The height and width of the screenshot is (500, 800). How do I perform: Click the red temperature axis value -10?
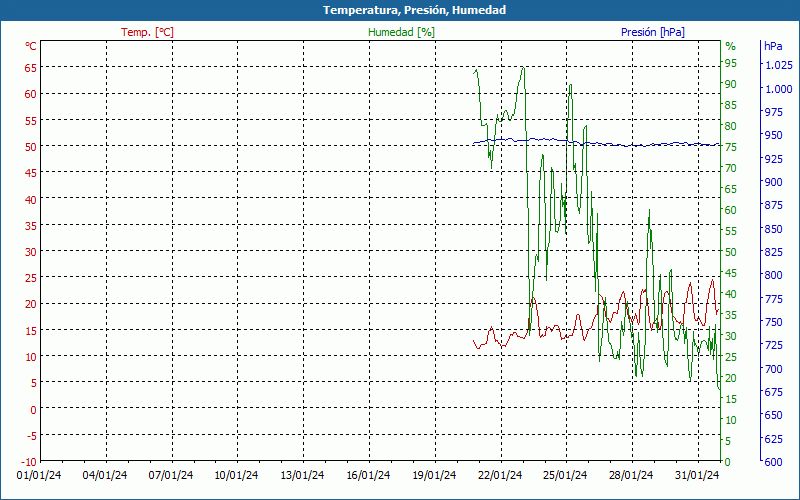coord(28,462)
